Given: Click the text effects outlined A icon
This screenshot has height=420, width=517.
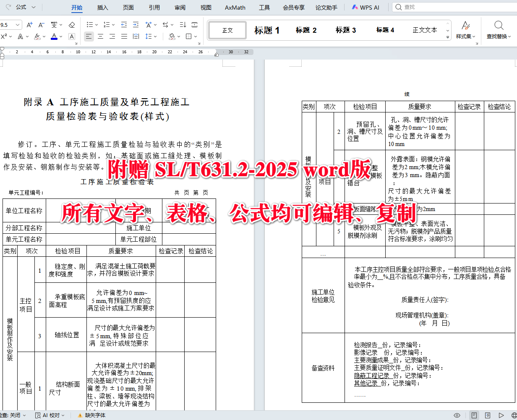Looking at the screenshot, I should [21, 37].
